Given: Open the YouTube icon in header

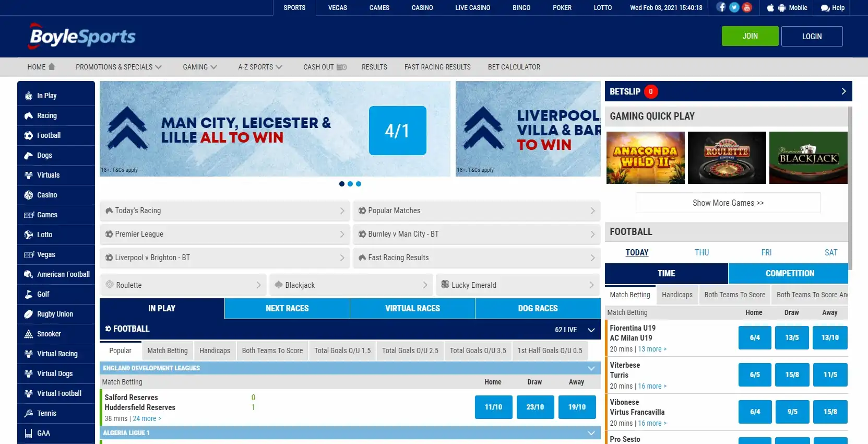Looking at the screenshot, I should [x=747, y=7].
